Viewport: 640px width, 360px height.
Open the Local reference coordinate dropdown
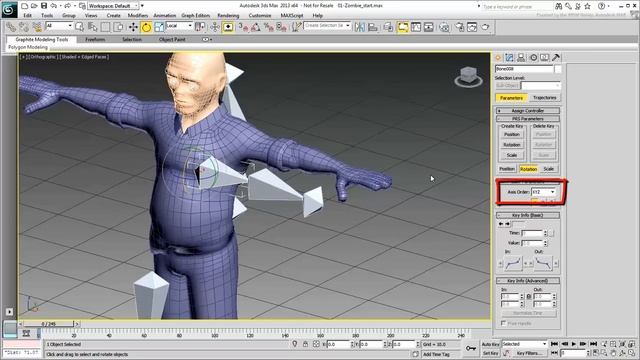click(x=179, y=26)
